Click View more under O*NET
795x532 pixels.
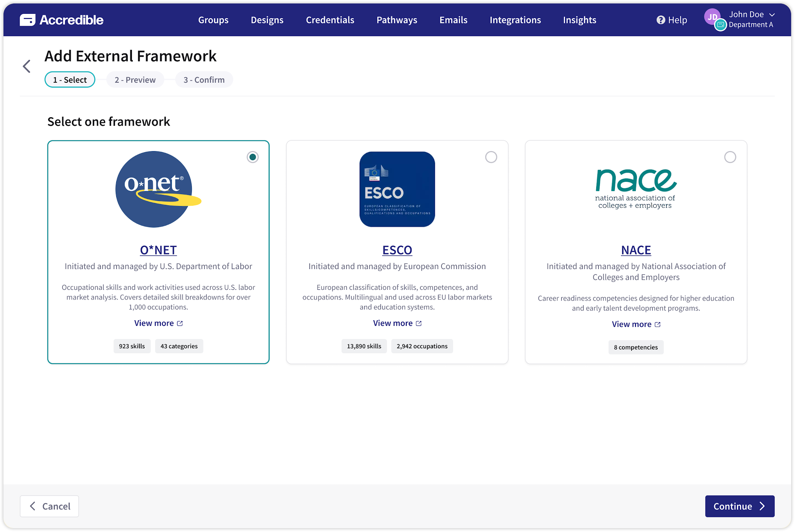(x=158, y=323)
